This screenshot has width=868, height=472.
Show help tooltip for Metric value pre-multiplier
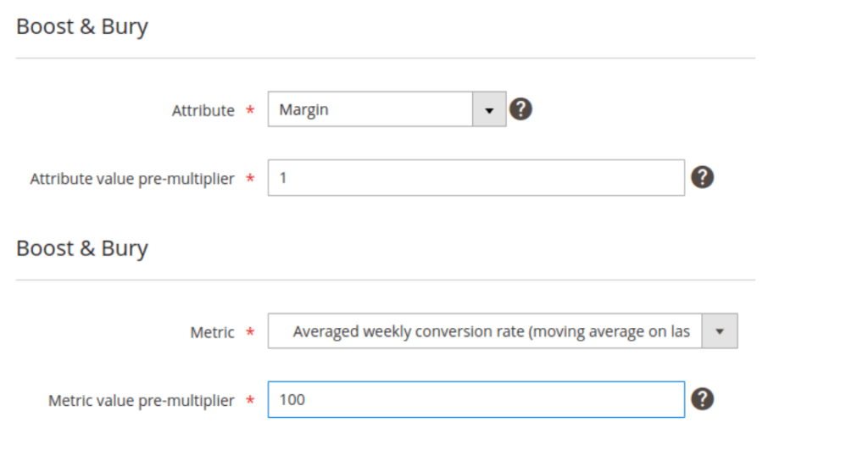pos(702,399)
